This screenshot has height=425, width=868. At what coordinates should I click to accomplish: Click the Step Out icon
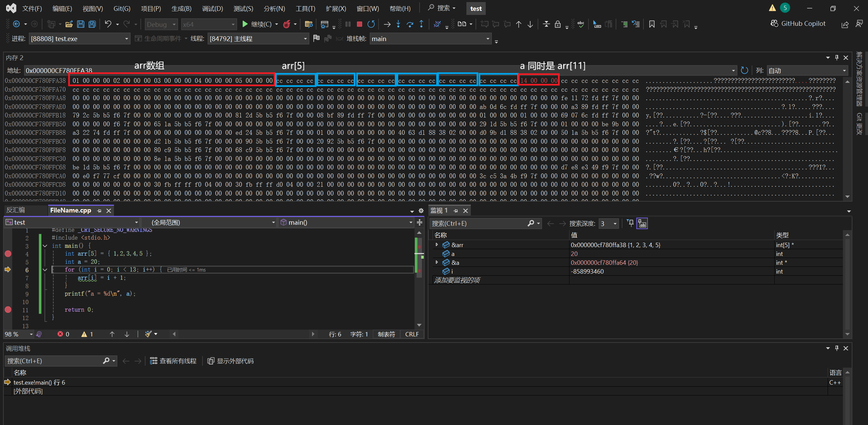coord(421,24)
